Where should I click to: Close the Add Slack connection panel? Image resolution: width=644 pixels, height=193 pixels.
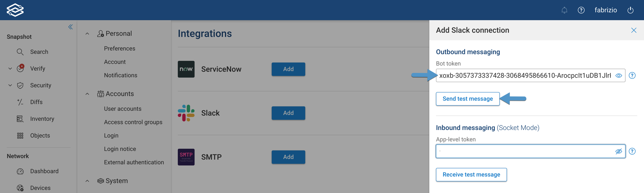click(x=634, y=30)
